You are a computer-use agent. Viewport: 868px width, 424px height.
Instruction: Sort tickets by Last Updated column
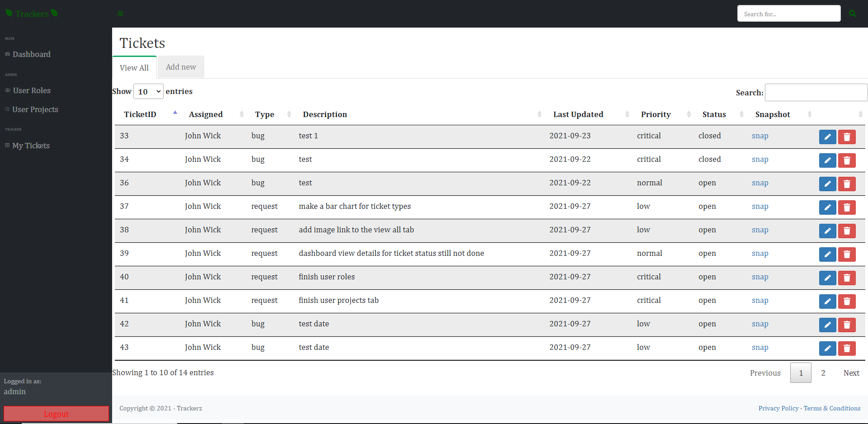[590, 114]
